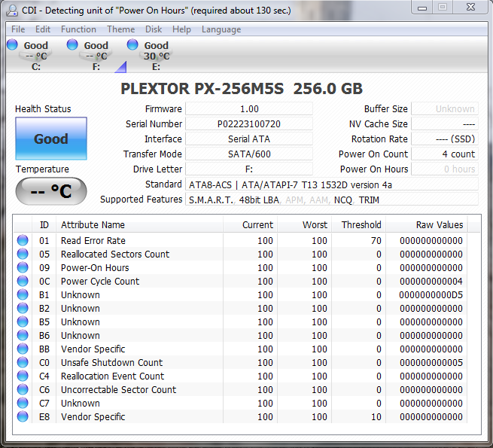Click the Firmware version field

248,109
